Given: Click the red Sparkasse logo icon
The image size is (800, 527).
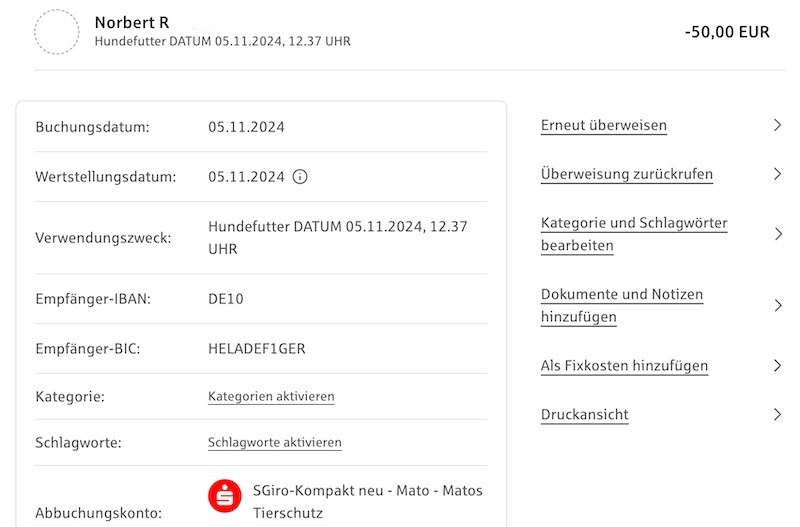Looking at the screenshot, I should click(x=224, y=496).
